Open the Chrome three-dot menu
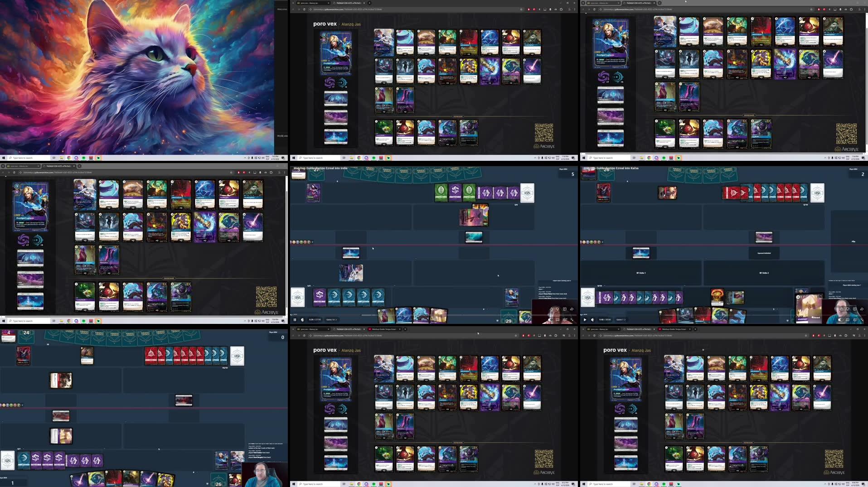Viewport: 868px width, 487px height. pyautogui.click(x=574, y=9)
